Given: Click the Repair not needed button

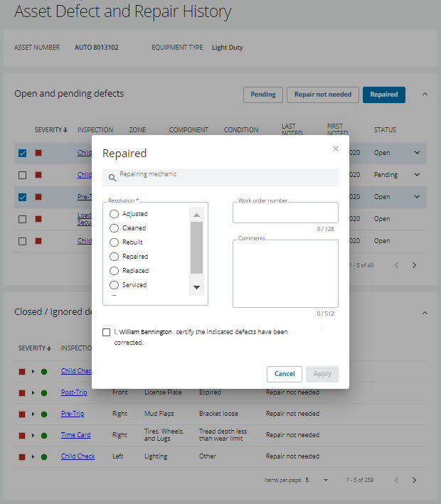Looking at the screenshot, I should [323, 95].
